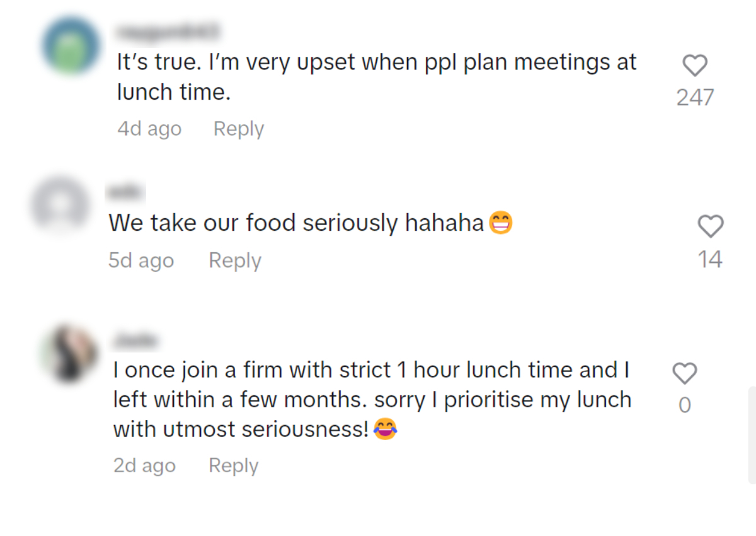Click the 14 likes number

click(710, 259)
